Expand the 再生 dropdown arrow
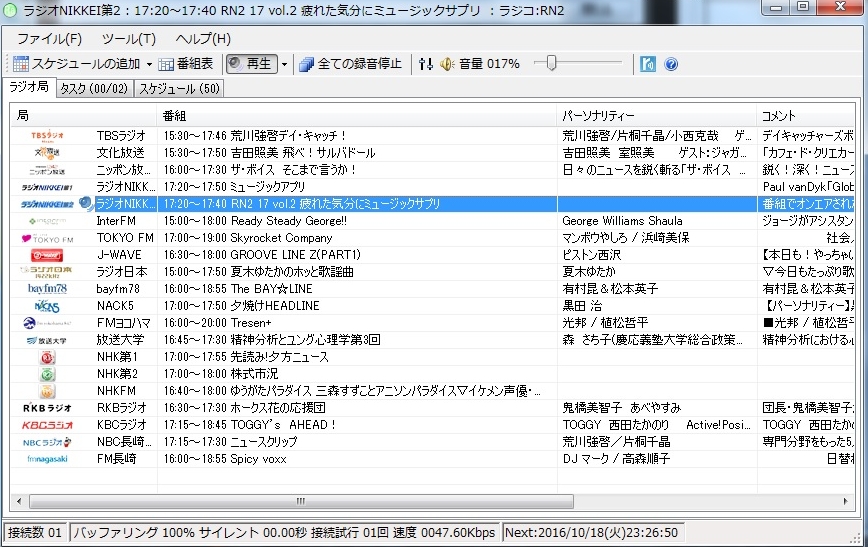The height and width of the screenshot is (547, 868). click(x=285, y=64)
